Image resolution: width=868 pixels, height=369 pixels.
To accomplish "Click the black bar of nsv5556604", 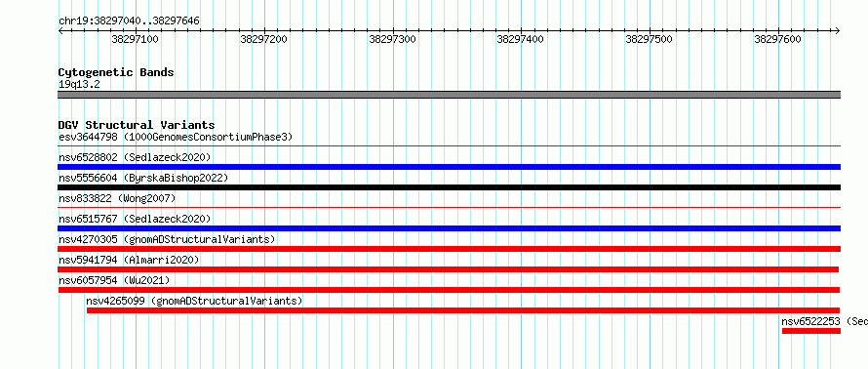I will point(449,187).
